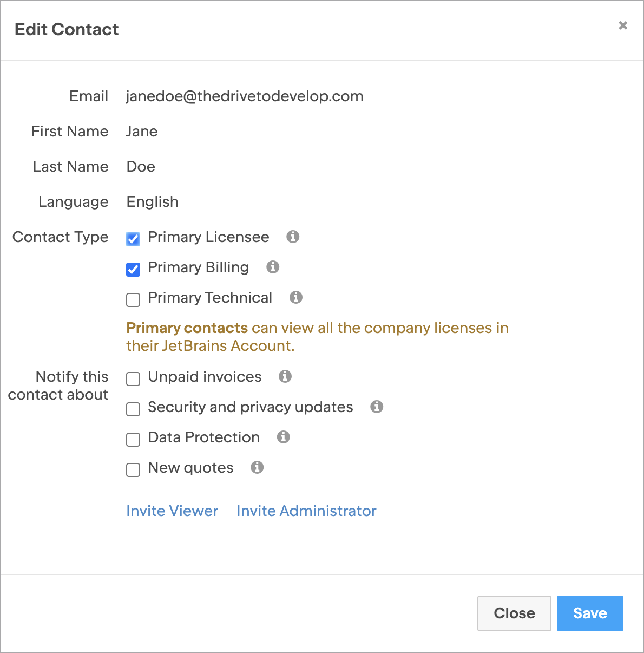Enable Unpaid invoices notifications
644x653 pixels.
pyautogui.click(x=133, y=378)
